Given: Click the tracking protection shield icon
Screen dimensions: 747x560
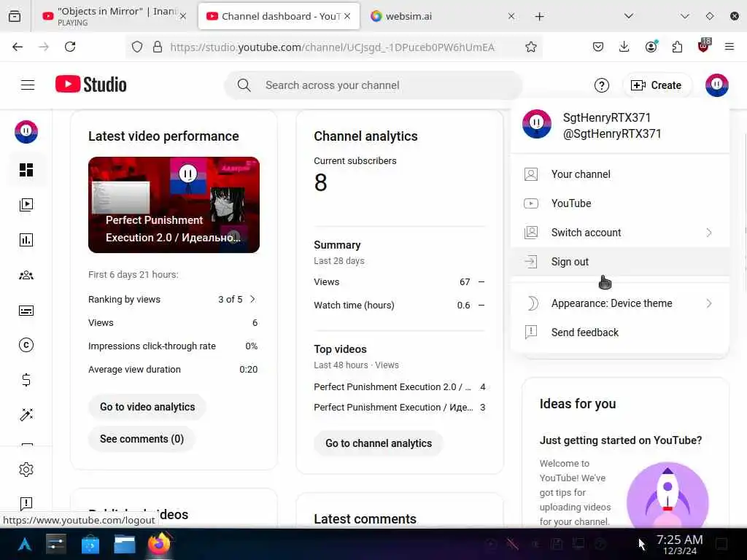Looking at the screenshot, I should click(137, 47).
